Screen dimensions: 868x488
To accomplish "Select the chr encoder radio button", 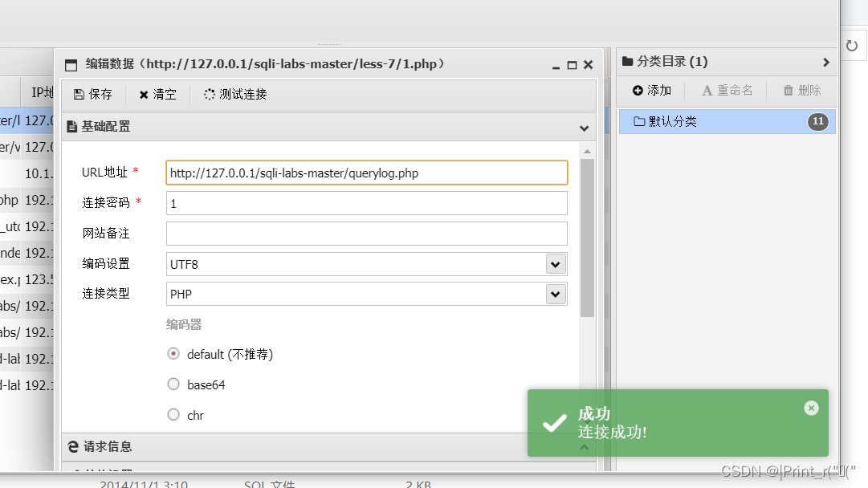I will 173,414.
